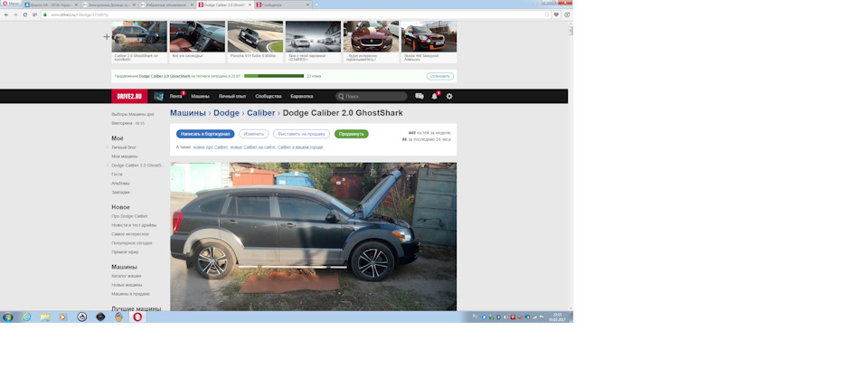Click the plus icon left of promoted cars
Viewport: 868px width, 388px height.
point(107,37)
